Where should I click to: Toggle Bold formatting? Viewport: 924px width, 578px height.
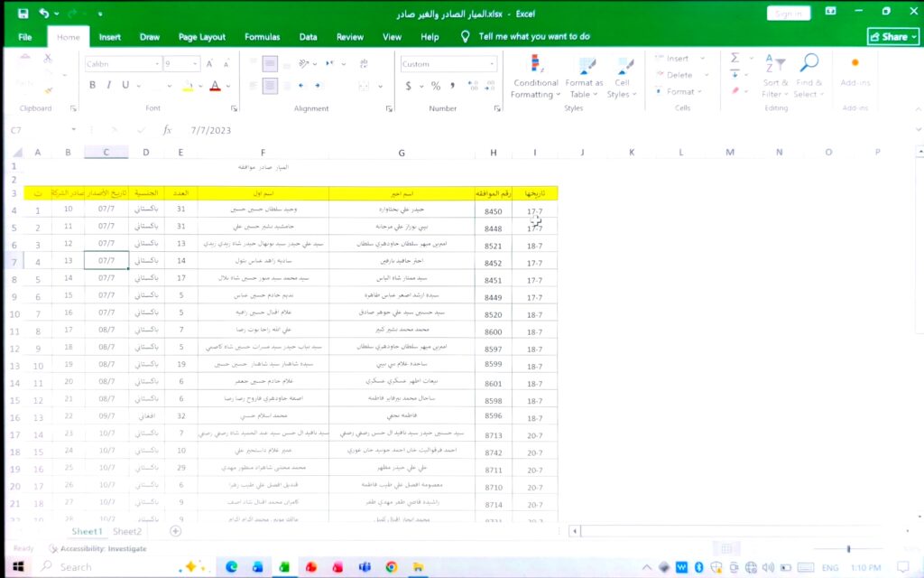click(x=93, y=86)
